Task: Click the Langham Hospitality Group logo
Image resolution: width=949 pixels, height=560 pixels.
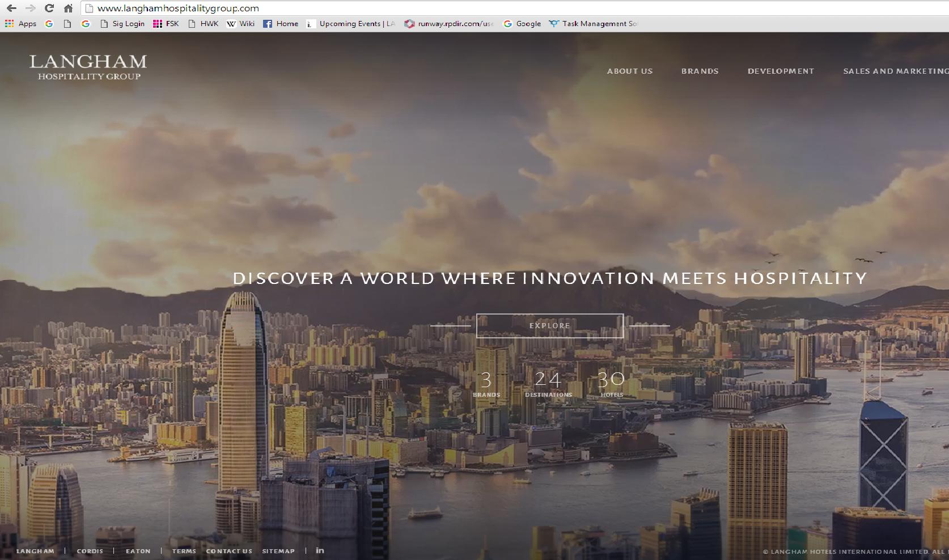Action: 88,67
